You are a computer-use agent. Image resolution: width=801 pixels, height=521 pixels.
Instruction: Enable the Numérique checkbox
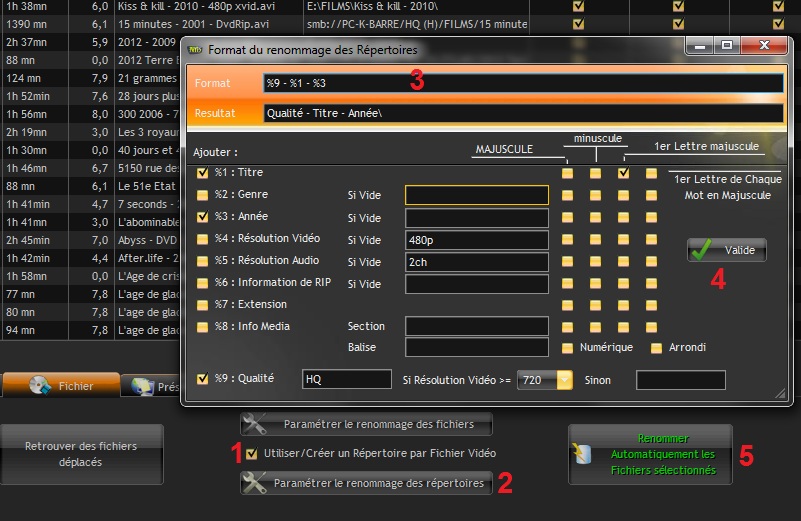tap(567, 348)
